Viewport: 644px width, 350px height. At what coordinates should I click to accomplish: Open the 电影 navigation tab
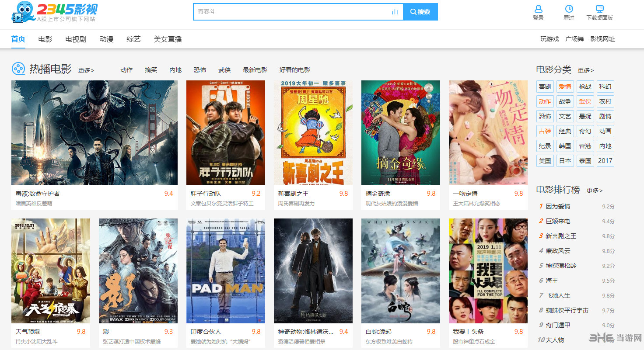pyautogui.click(x=45, y=39)
